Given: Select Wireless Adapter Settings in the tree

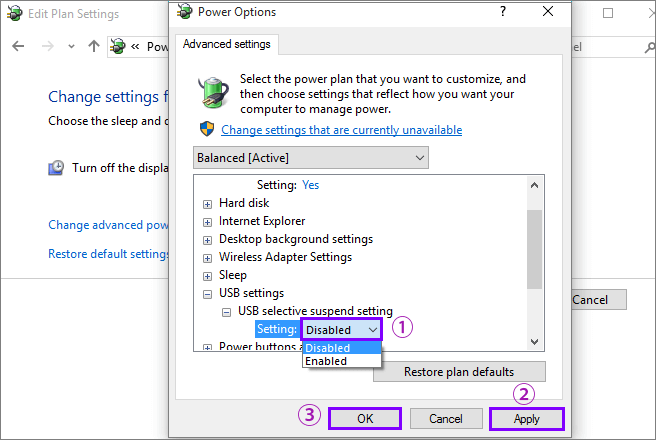Looking at the screenshot, I should pos(285,257).
